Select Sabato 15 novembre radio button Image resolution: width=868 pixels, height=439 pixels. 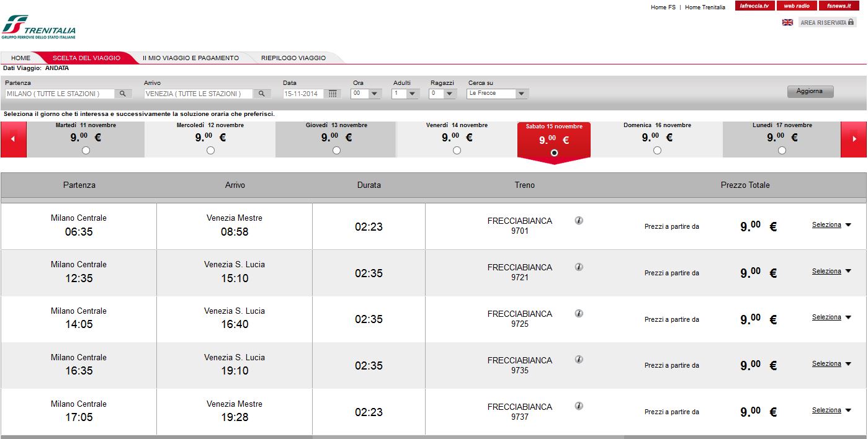[x=554, y=153]
